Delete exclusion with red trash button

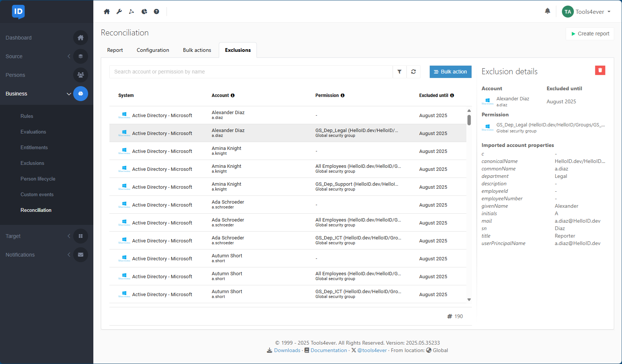(x=600, y=70)
